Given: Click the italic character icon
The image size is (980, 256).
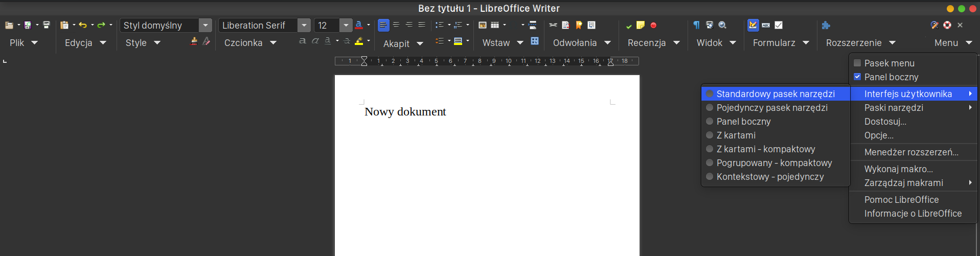Looking at the screenshot, I should click(315, 41).
